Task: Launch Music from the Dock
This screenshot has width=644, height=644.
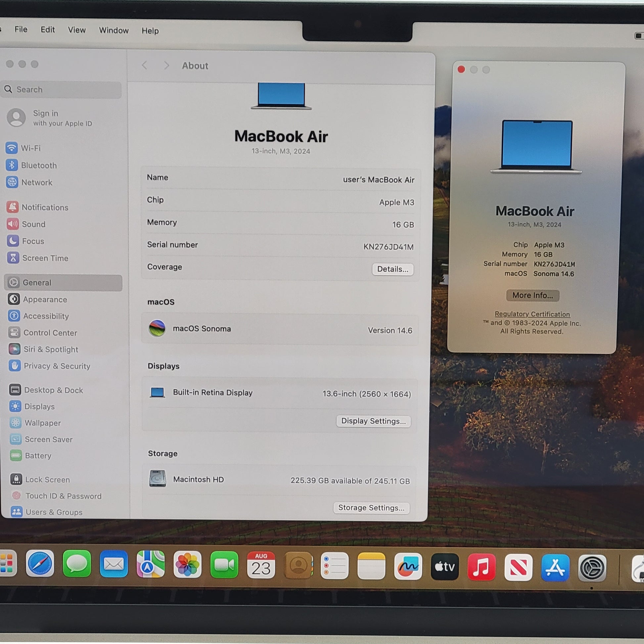Action: 482,567
